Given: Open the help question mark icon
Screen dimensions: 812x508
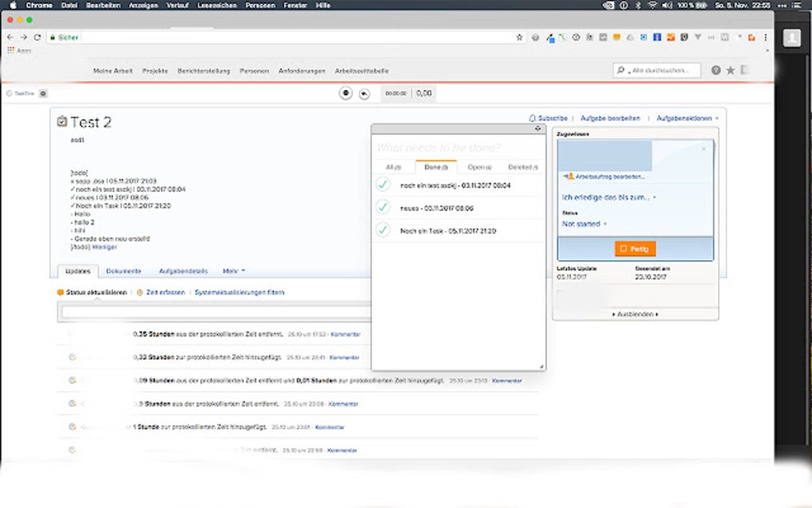Looking at the screenshot, I should pos(716,70).
